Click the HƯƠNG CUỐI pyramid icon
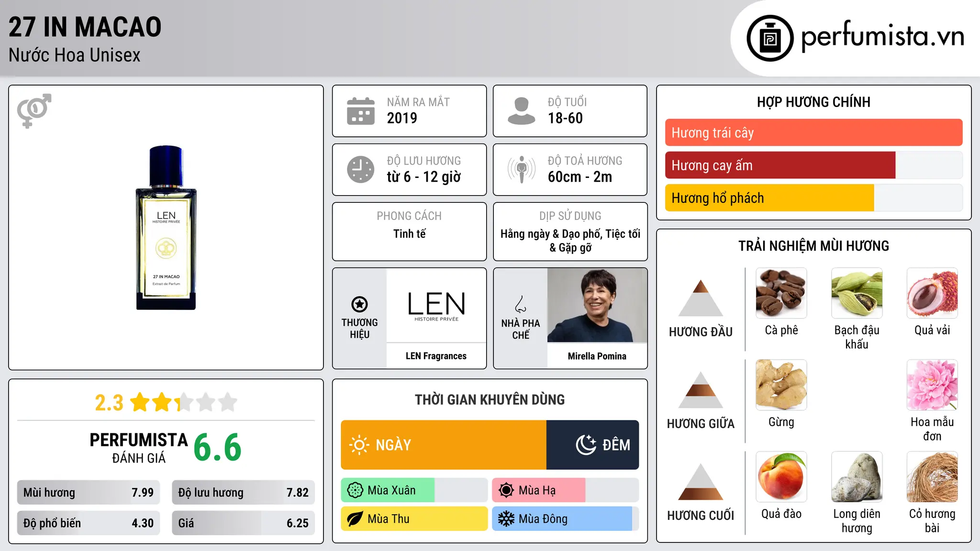 point(701,482)
